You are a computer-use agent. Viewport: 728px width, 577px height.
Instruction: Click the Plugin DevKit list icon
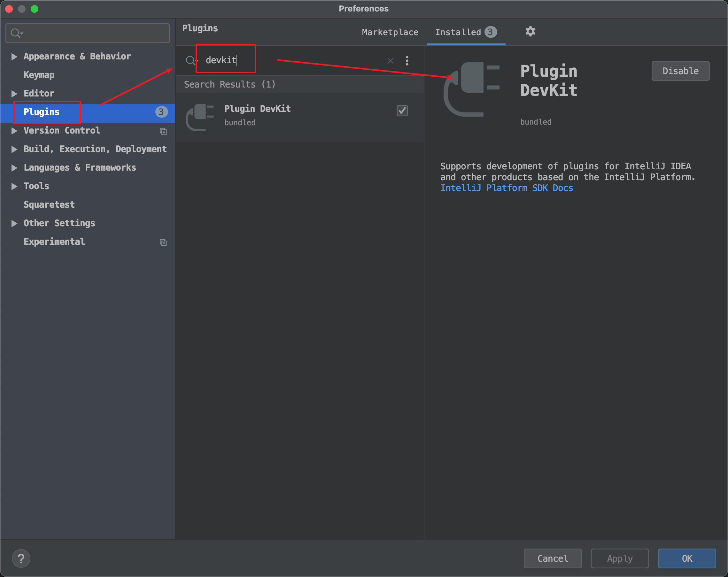200,118
